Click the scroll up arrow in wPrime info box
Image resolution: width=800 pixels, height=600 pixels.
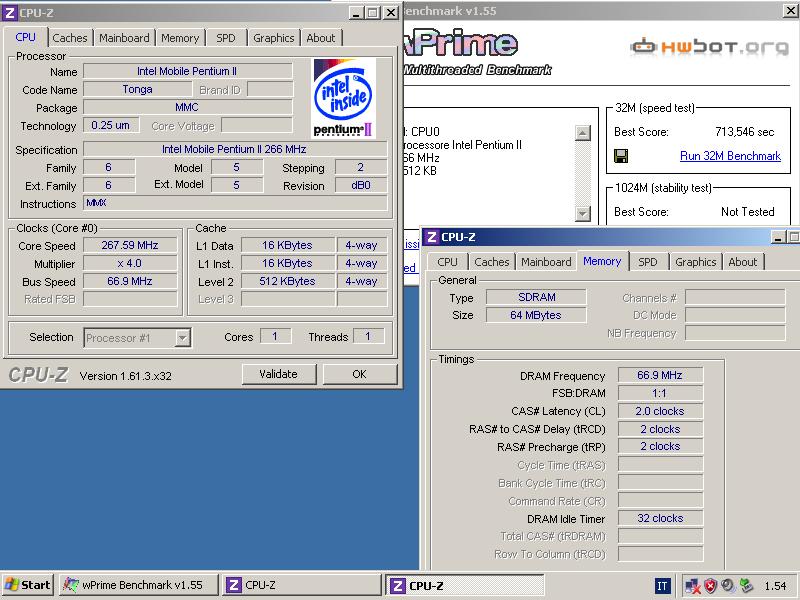[583, 134]
